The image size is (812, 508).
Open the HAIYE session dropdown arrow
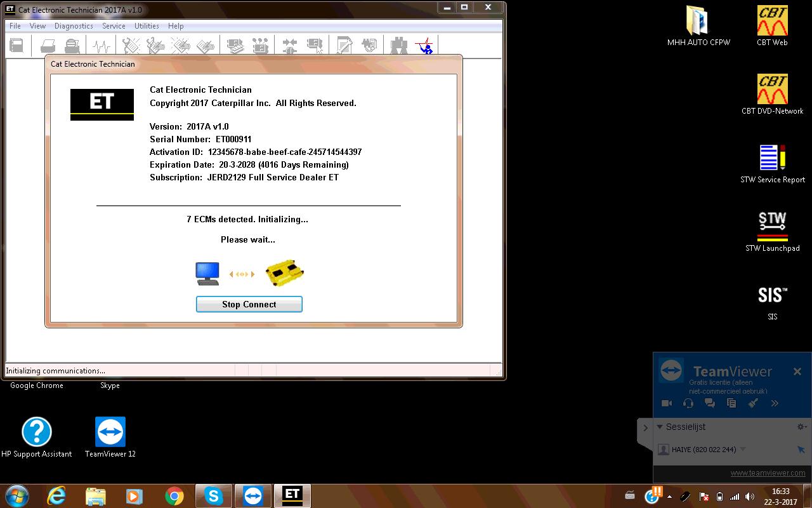click(x=743, y=450)
